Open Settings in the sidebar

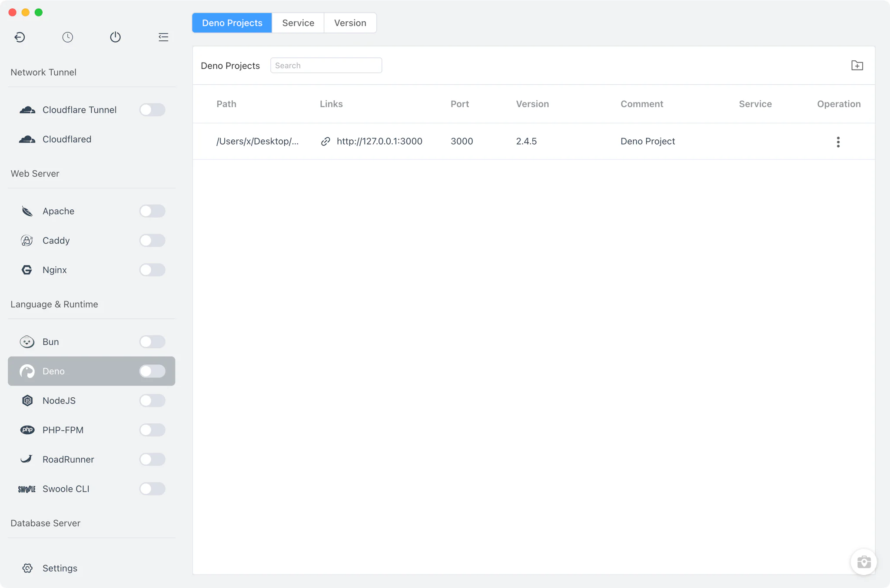(60, 568)
